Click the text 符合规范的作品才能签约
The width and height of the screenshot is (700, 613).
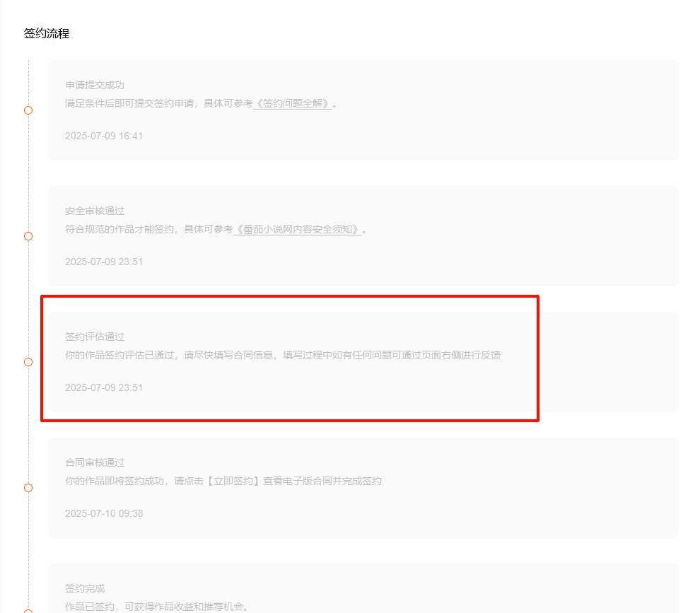coord(119,230)
